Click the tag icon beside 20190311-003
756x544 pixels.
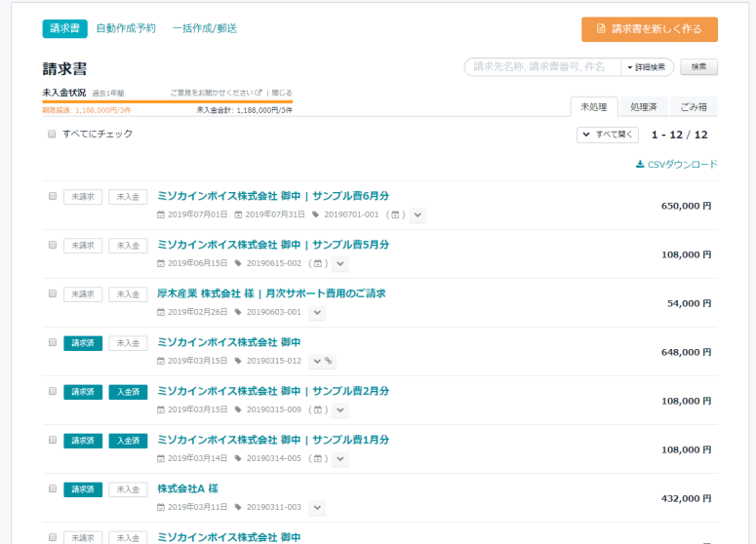click(238, 507)
